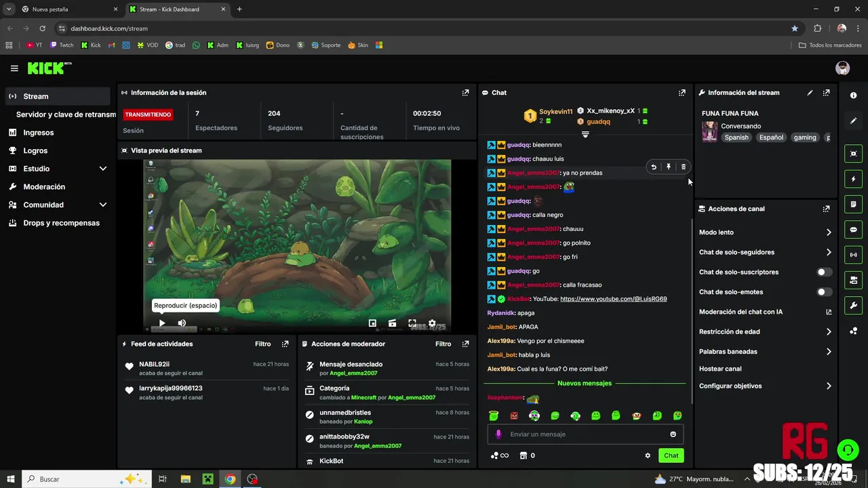The width and height of the screenshot is (868, 488).
Task: Click the green Chat send button
Action: pos(671,455)
